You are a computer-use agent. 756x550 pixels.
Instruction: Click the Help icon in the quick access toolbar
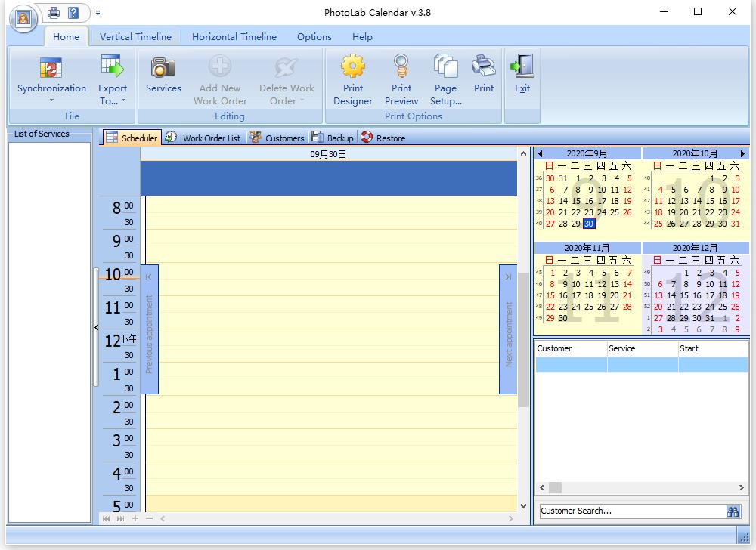pos(73,13)
